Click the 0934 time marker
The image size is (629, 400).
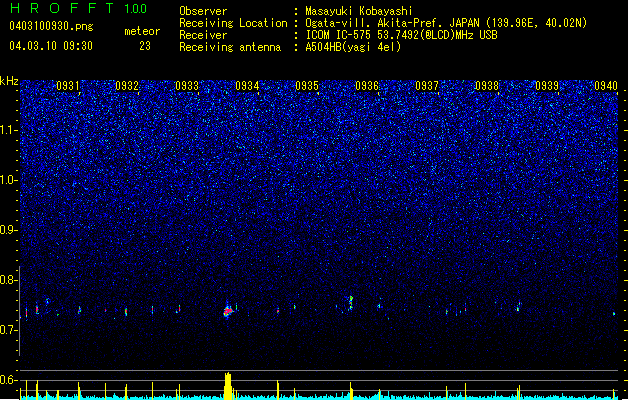click(x=247, y=86)
